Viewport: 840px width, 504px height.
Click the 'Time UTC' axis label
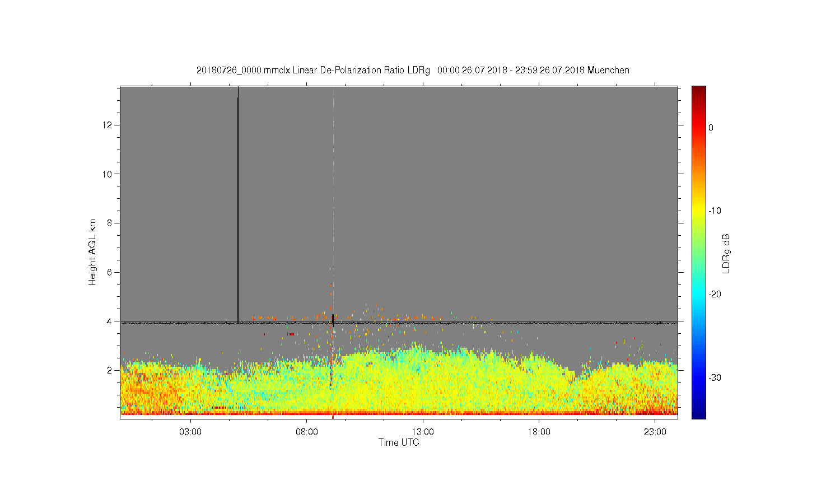[399, 442]
